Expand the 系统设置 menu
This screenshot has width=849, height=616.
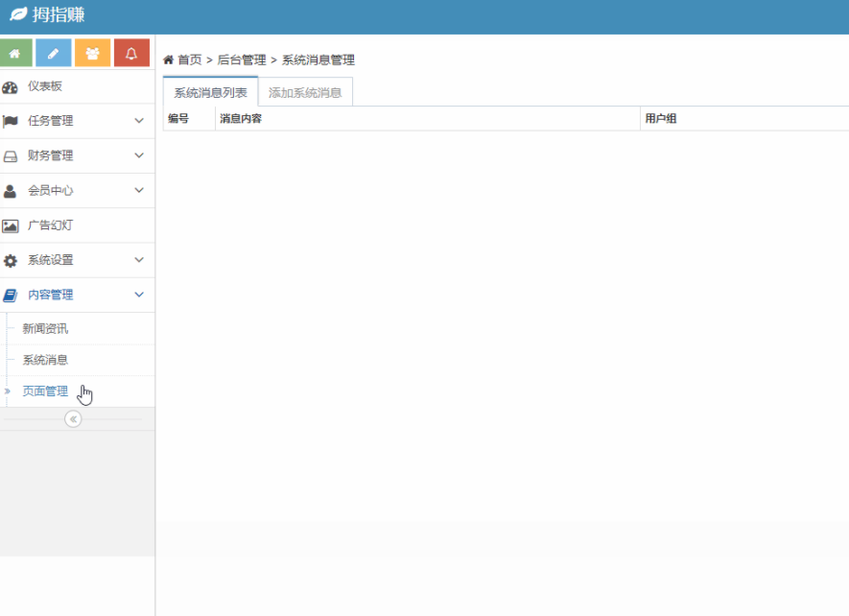(x=77, y=260)
